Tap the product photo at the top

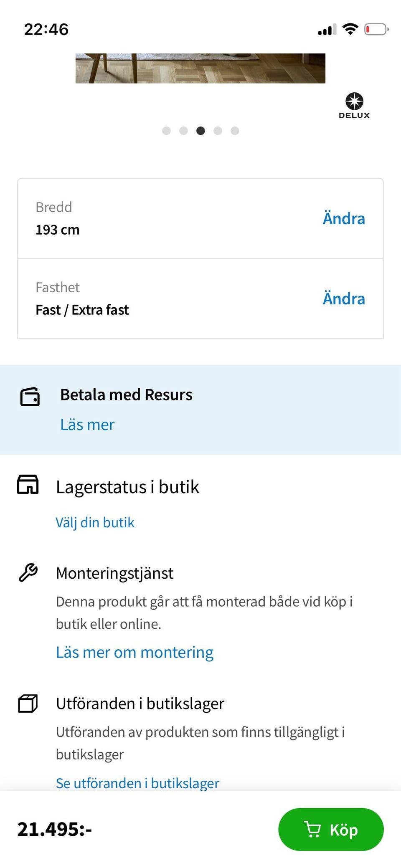pos(200,68)
